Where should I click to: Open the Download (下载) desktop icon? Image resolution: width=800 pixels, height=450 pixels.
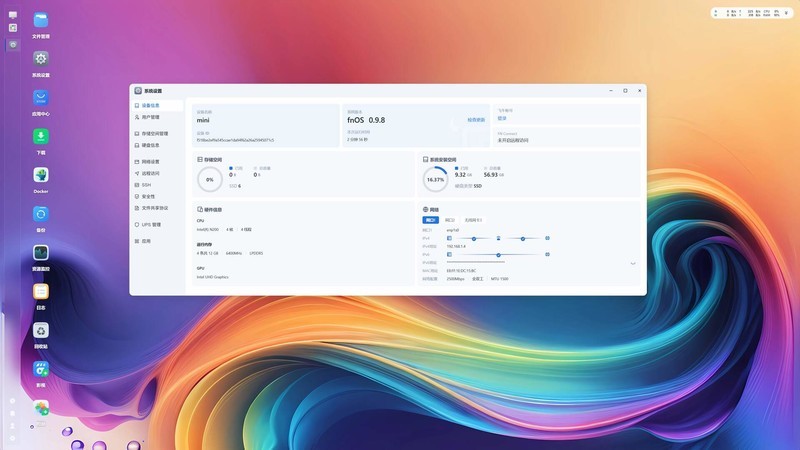coord(41,136)
